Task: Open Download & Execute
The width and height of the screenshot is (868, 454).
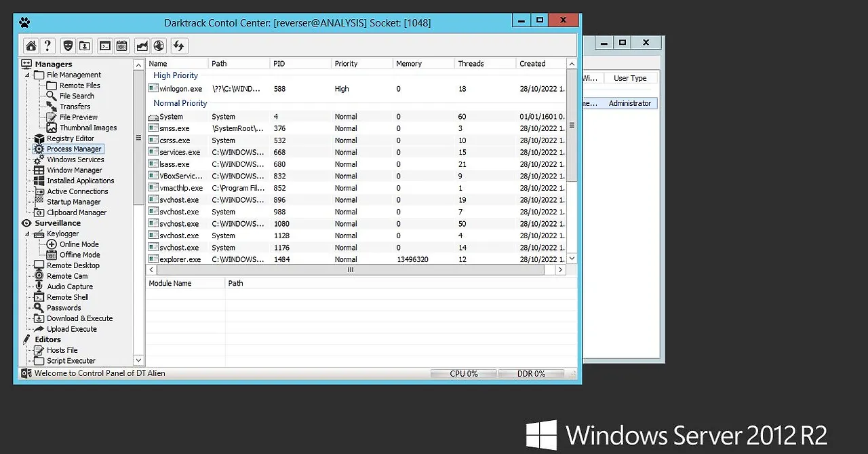Action: [x=80, y=318]
